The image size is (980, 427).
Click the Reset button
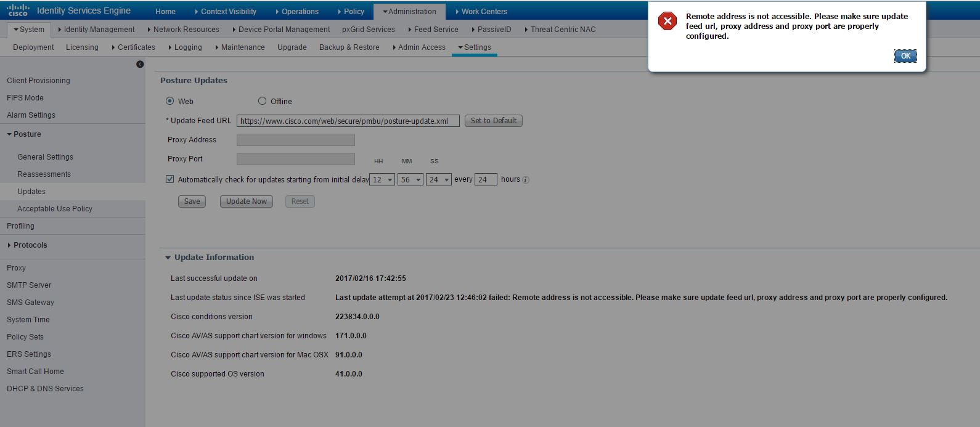tap(300, 201)
